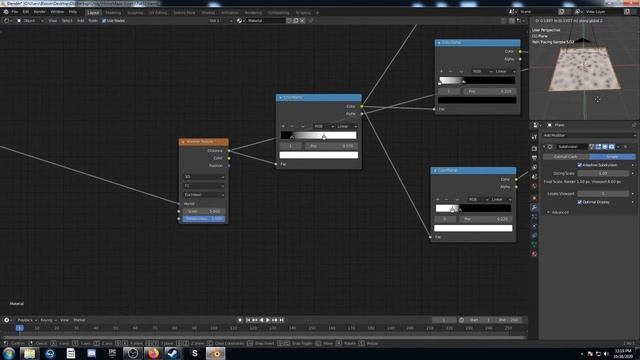
Task: Click top-right ColorRamp black color swatch
Action: (x=477, y=100)
